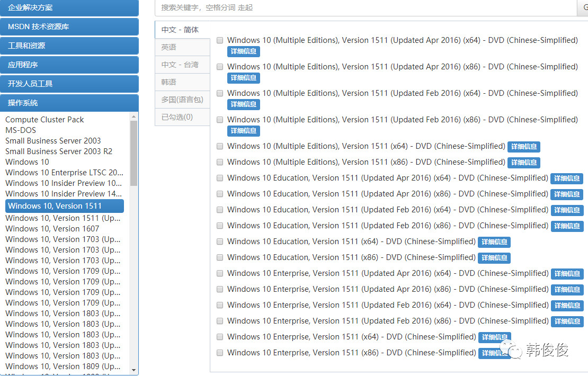Select Windows 10 Enterprise LTSC entry
588x376 pixels.
pyautogui.click(x=64, y=173)
